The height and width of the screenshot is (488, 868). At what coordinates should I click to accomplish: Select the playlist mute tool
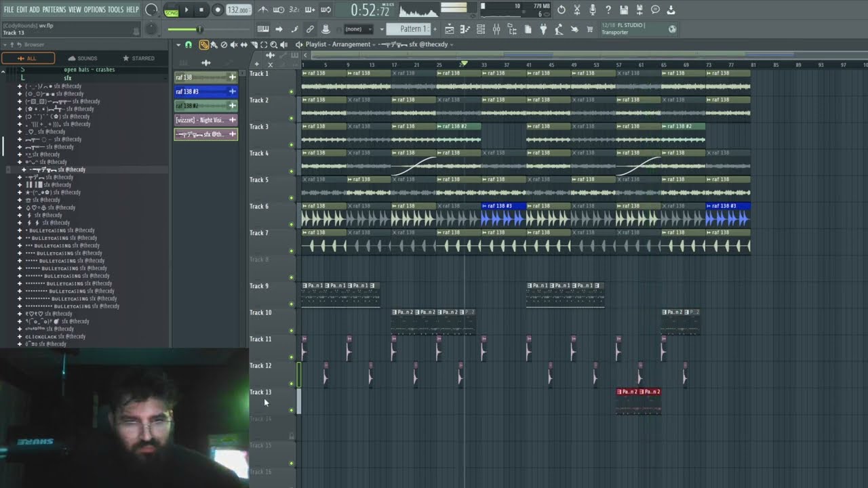pos(234,45)
